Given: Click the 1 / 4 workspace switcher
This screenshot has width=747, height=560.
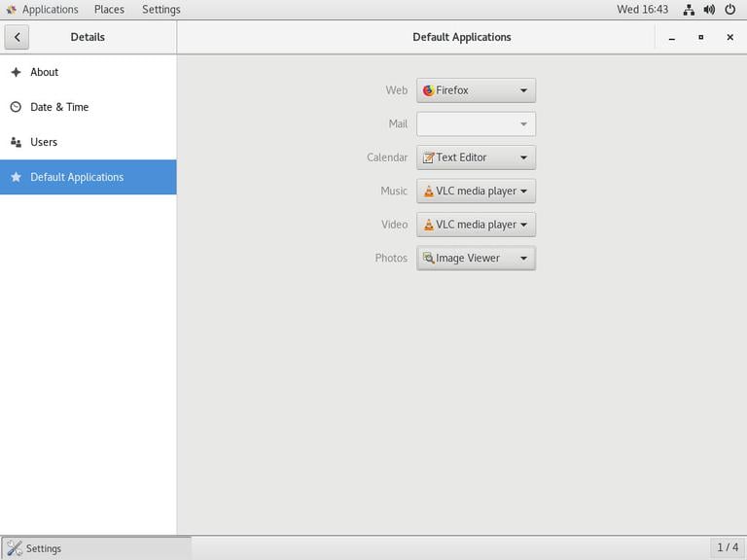Looking at the screenshot, I should point(728,548).
